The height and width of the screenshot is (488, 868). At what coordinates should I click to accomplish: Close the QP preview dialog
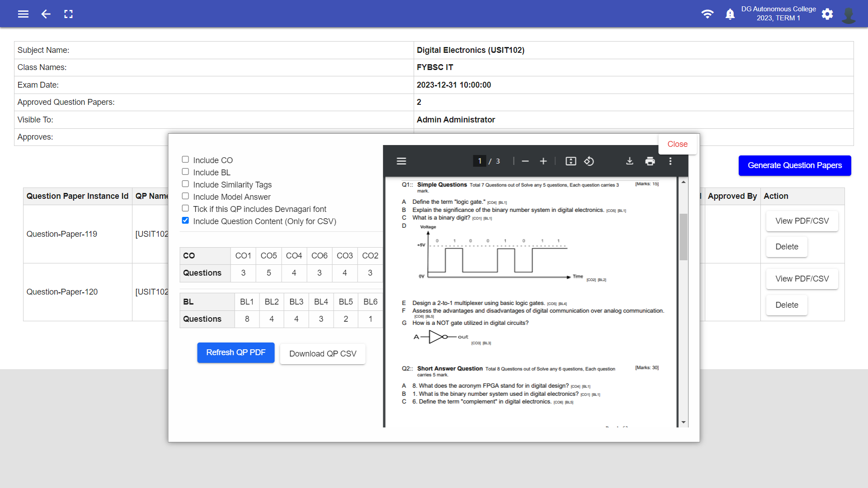coord(677,144)
